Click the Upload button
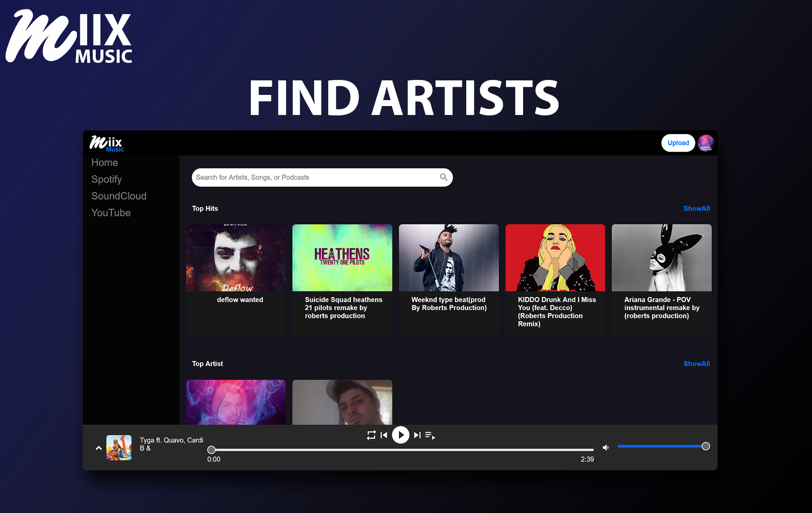This screenshot has width=812, height=513. [678, 143]
